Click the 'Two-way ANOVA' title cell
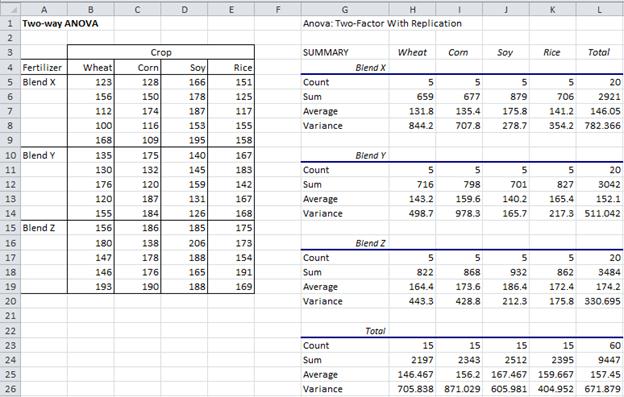The width and height of the screenshot is (624, 397). [60, 23]
